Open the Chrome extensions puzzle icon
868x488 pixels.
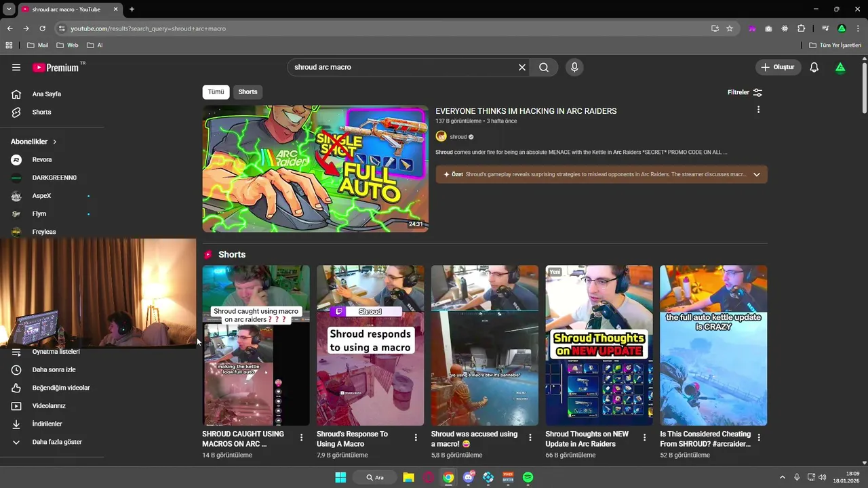point(801,28)
